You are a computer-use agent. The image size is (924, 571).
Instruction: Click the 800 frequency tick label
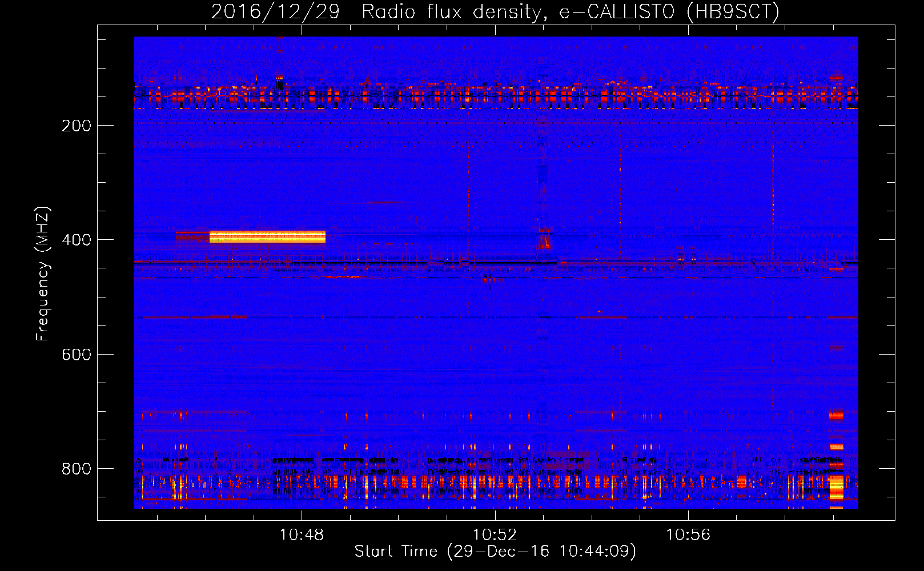pyautogui.click(x=77, y=469)
